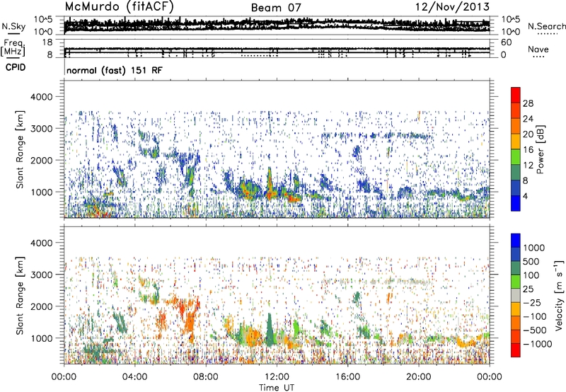Click the '-25' velocity colorbar tick
This screenshot has width=566, height=392.
(533, 303)
